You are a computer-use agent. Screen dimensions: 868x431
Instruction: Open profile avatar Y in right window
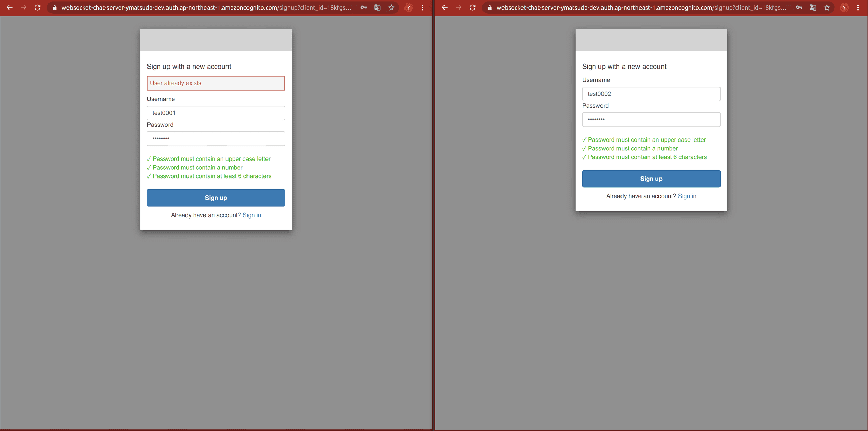[x=844, y=7]
